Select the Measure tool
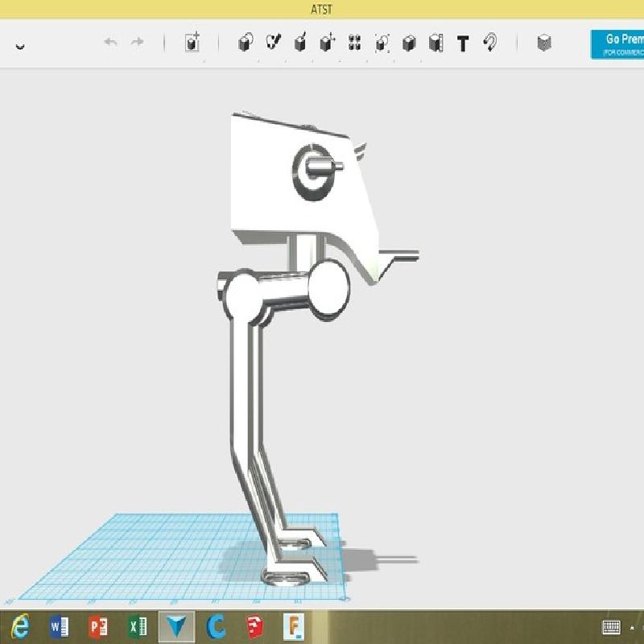644x644 pixels. pyautogui.click(x=436, y=43)
